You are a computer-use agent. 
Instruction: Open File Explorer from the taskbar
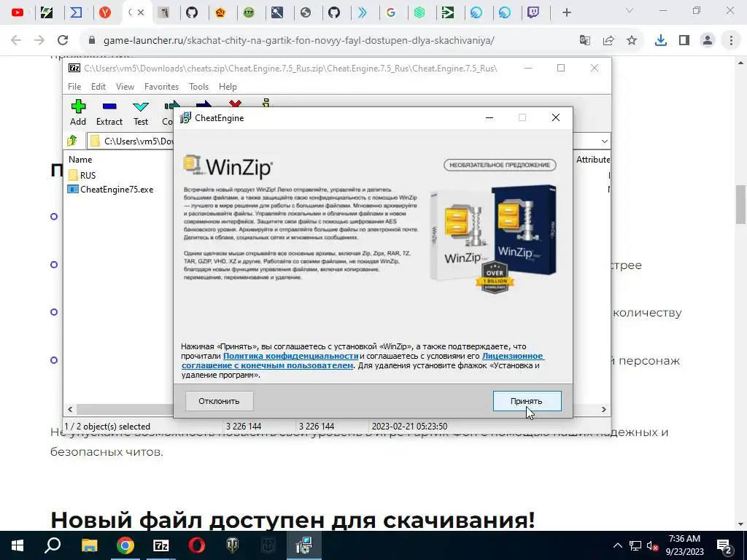tap(89, 545)
